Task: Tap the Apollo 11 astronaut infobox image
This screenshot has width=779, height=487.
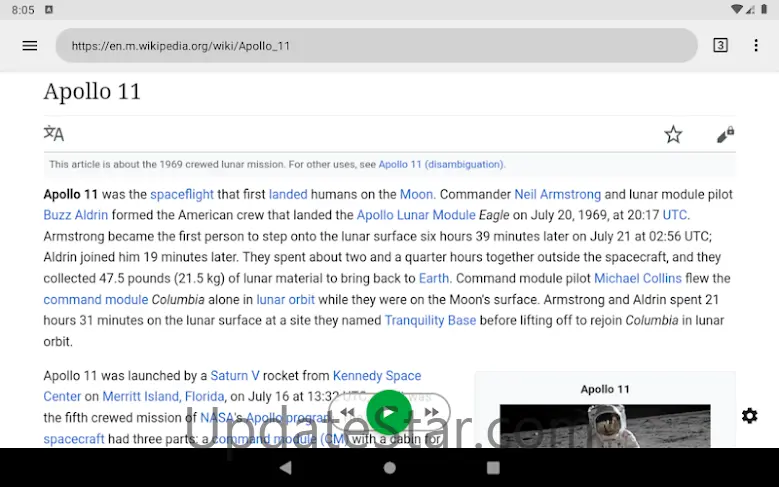Action: click(x=605, y=426)
